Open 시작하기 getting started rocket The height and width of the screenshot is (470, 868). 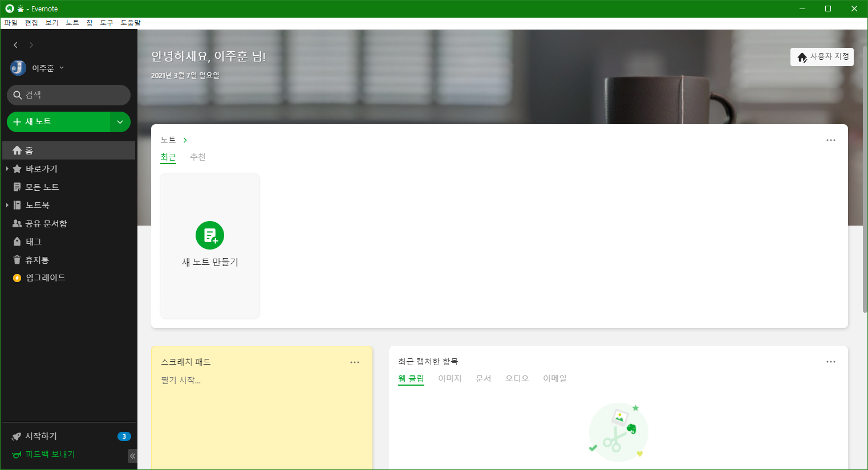[17, 436]
